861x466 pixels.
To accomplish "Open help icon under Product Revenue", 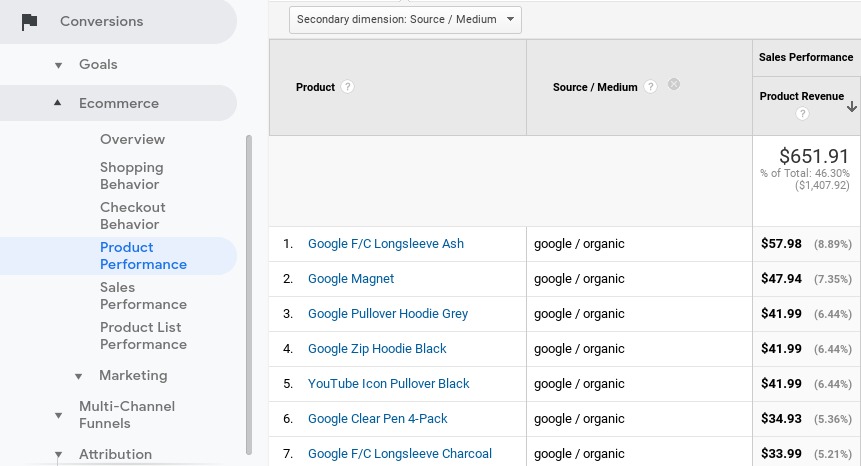I will 802,114.
